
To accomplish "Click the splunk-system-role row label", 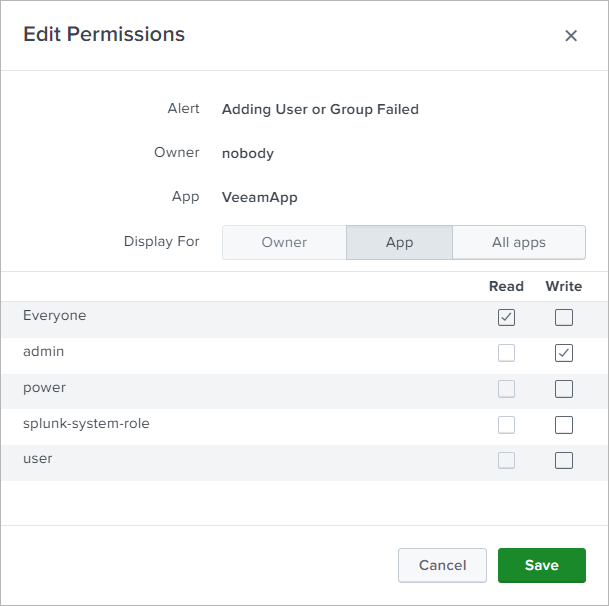I will click(86, 424).
